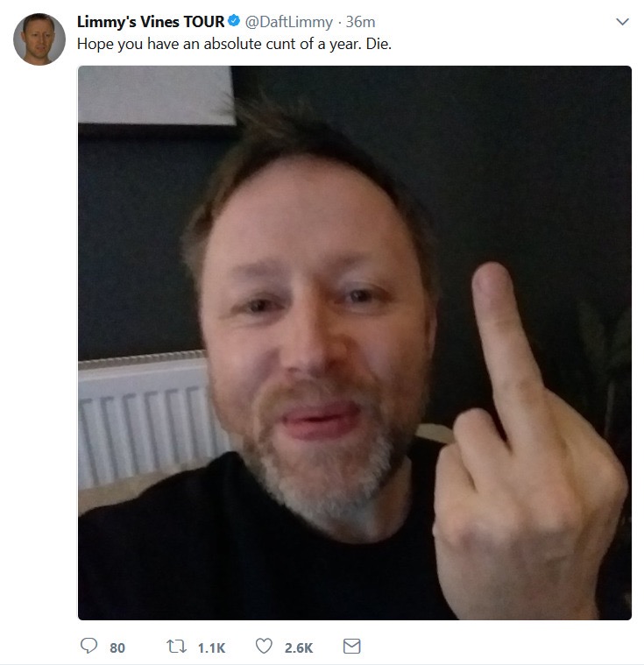
Task: Open the Limmy's Vines TOUR profile name
Action: coord(151,22)
